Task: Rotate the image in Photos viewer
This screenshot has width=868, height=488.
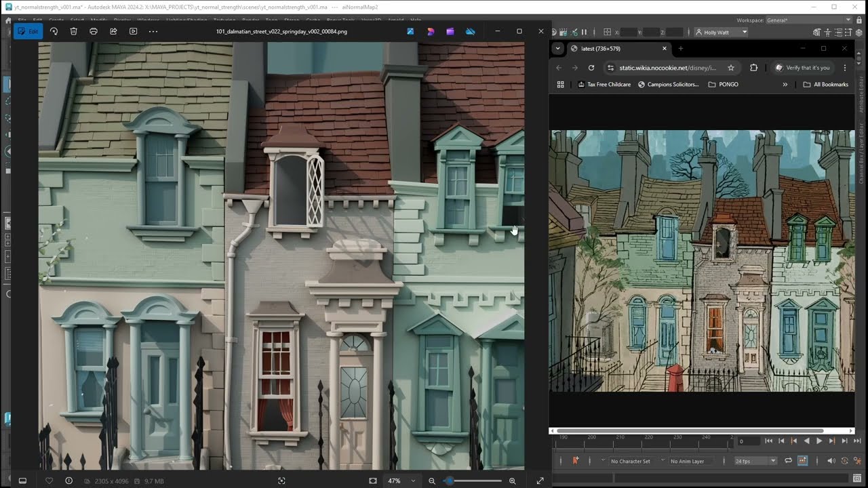Action: (54, 31)
